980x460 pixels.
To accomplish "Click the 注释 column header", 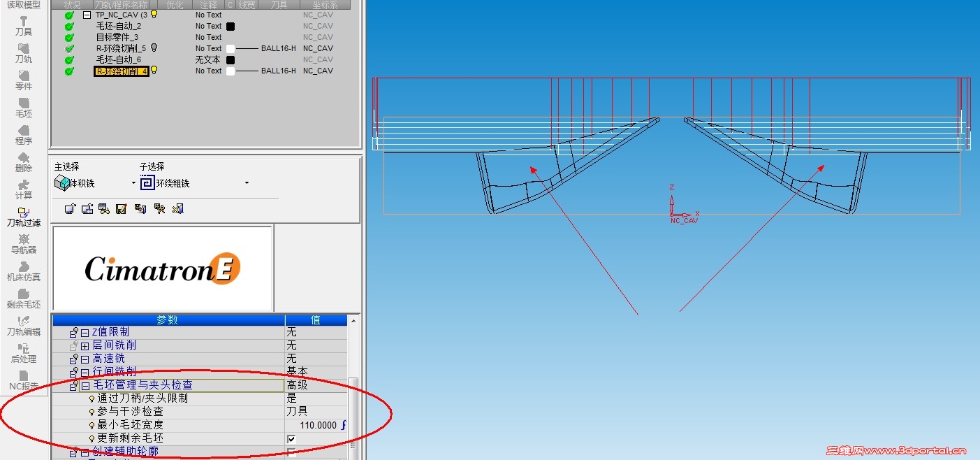I will (x=208, y=5).
